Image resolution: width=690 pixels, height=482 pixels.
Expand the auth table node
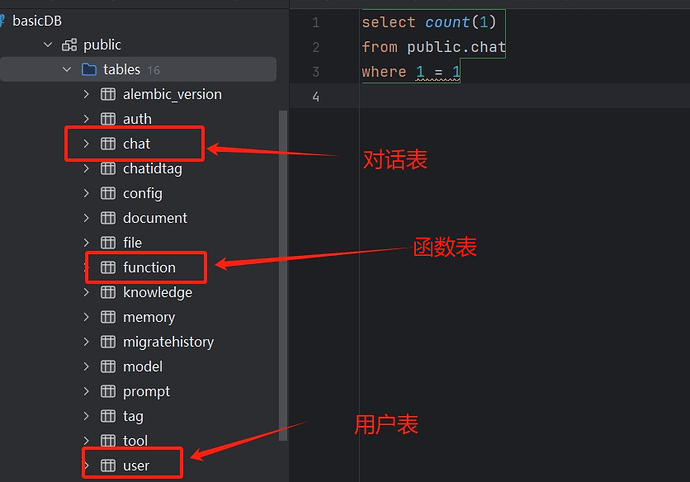point(86,119)
